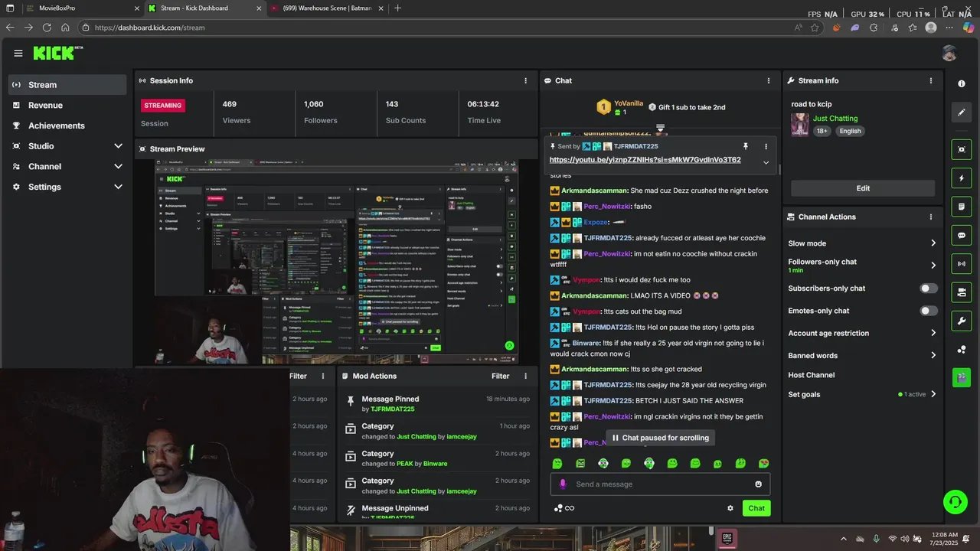Click the green Chat send button
The height and width of the screenshot is (551, 980).
click(756, 508)
